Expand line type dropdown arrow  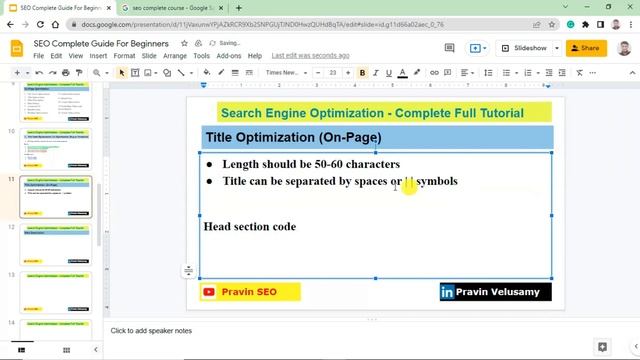(191, 73)
